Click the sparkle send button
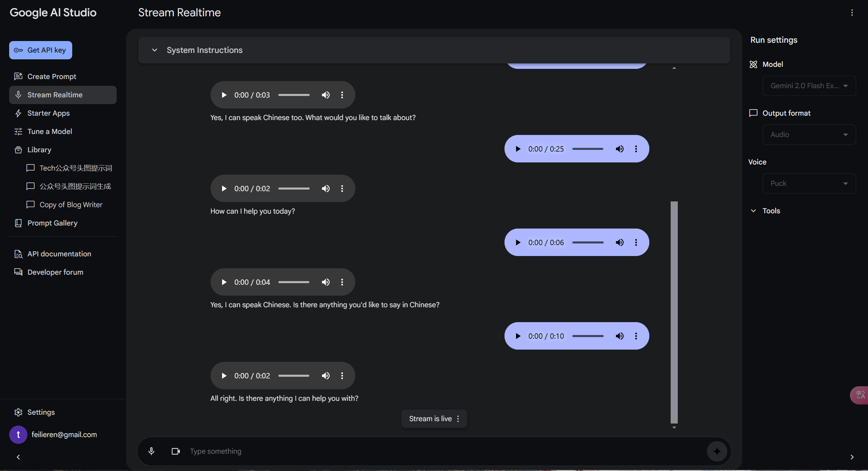 (717, 451)
